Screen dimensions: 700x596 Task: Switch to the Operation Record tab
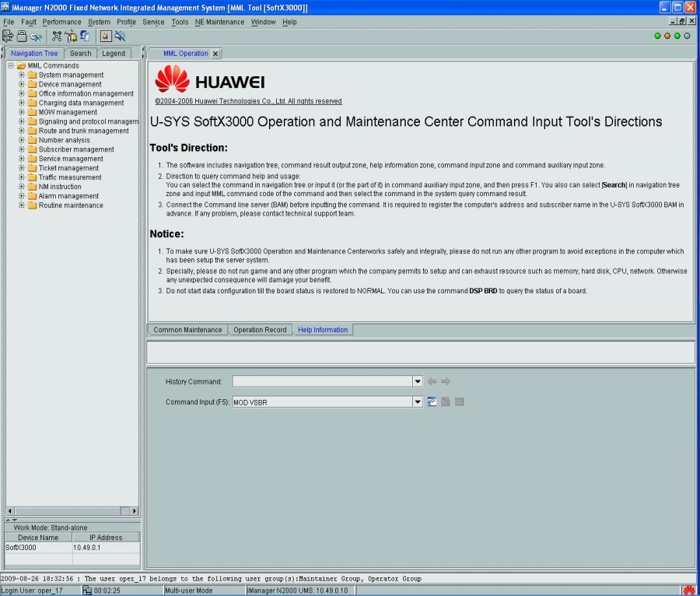[x=260, y=330]
